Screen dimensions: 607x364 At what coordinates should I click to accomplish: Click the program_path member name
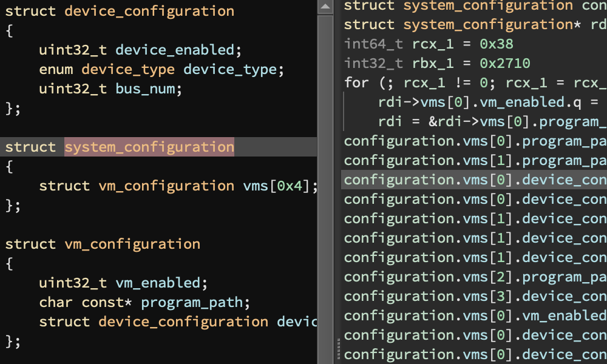coord(192,303)
